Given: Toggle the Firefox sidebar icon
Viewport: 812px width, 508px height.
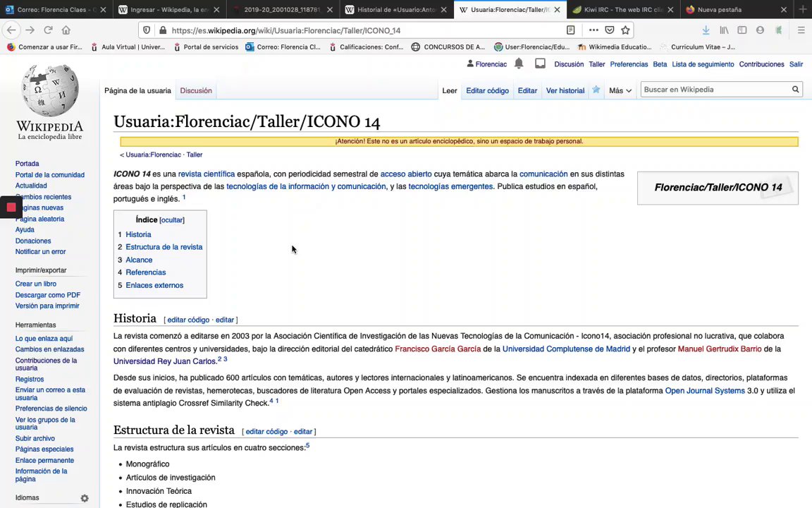Looking at the screenshot, I should tap(742, 30).
